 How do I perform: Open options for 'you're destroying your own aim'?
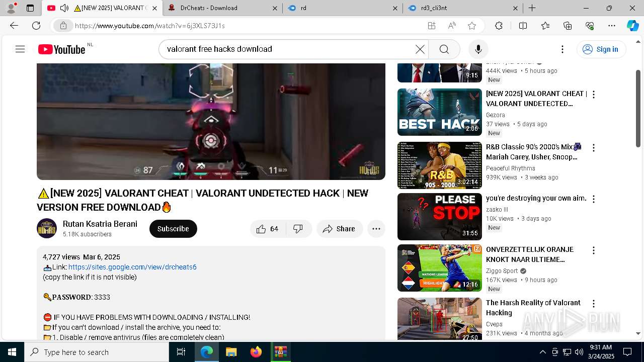[x=594, y=199]
